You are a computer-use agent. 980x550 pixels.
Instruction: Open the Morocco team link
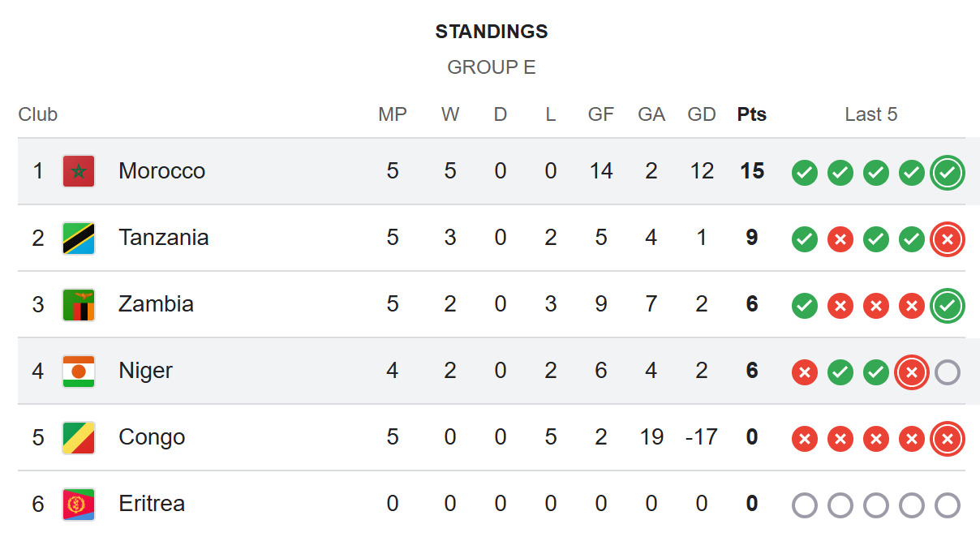coord(161,171)
